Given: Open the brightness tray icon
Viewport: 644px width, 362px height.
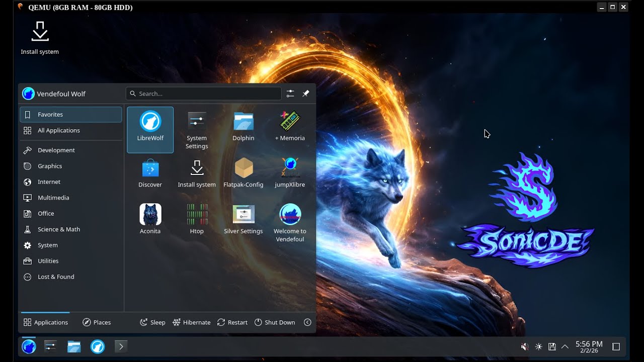Looking at the screenshot, I should [539, 346].
